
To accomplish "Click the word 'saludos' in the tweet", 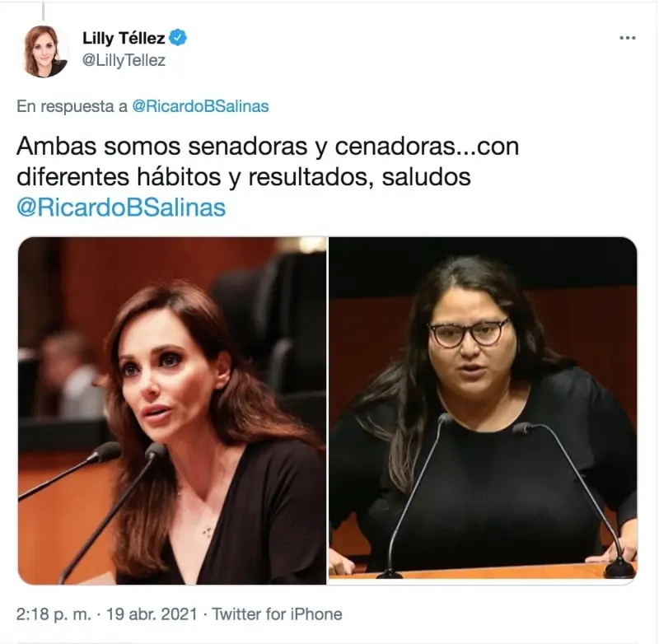I will coord(426,177).
